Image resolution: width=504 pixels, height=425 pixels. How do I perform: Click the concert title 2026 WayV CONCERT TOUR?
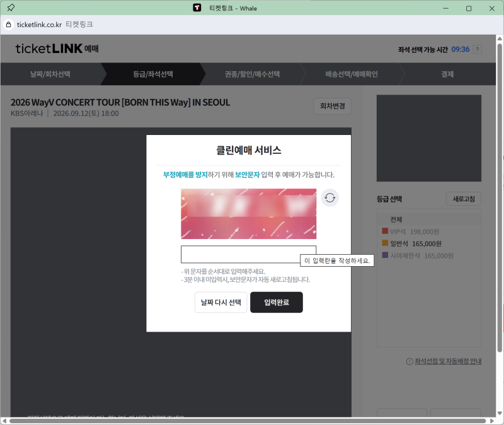(120, 102)
